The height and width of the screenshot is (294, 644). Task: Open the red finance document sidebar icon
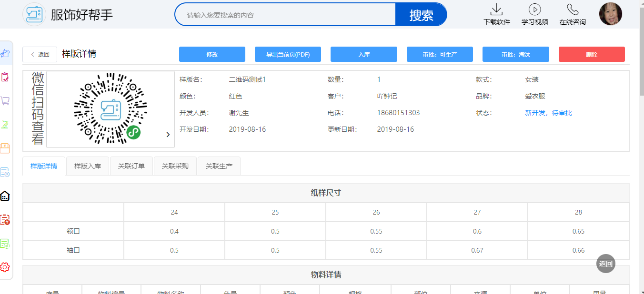5,220
